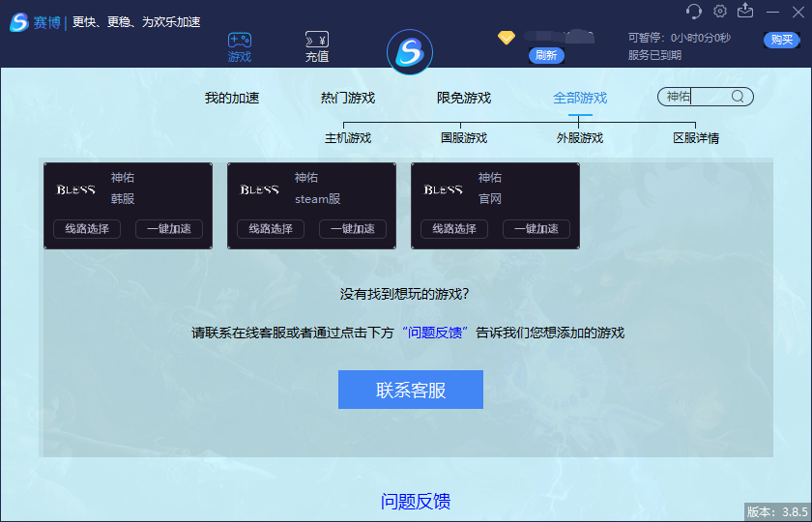Click 线路选择 on 神佑 官网 card
Screen dimensions: 812x522
tap(454, 229)
